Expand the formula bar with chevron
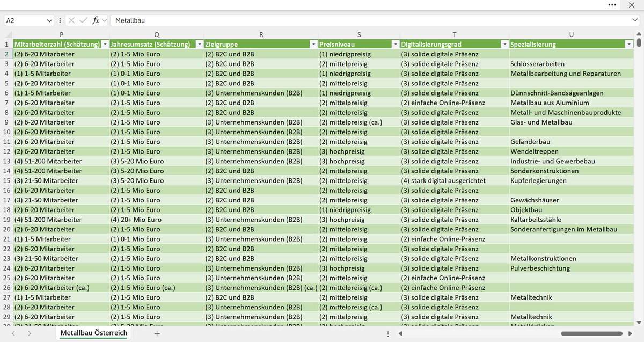 pyautogui.click(x=635, y=20)
